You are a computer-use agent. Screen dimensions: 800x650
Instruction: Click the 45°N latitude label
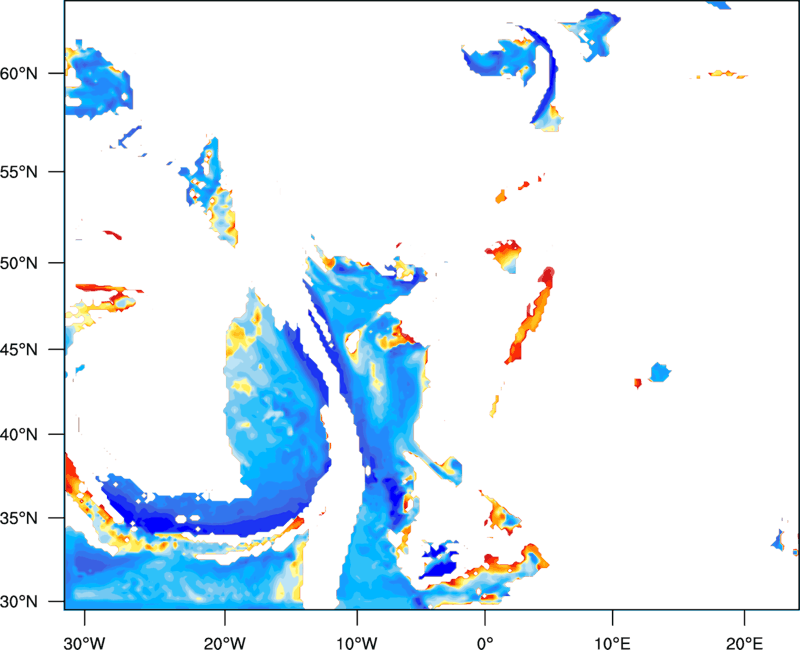(19, 349)
